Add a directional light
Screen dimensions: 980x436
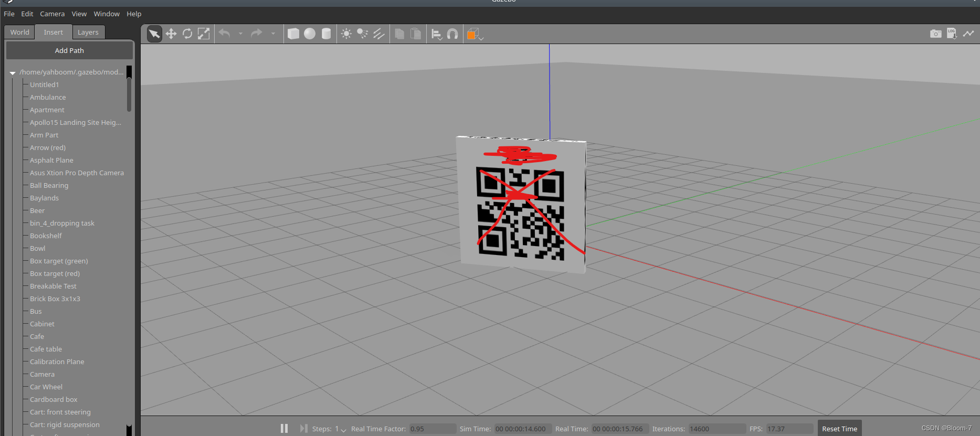tap(379, 34)
